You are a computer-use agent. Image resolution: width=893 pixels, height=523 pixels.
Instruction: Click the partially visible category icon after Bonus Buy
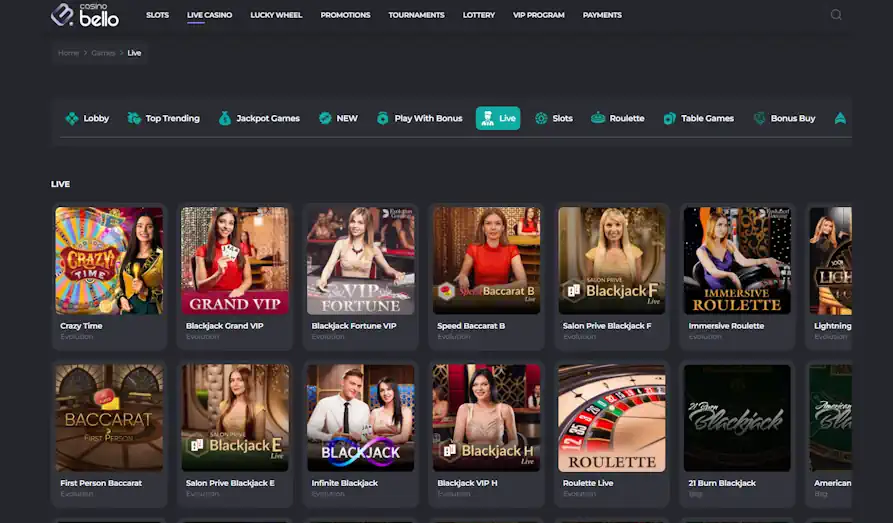pyautogui.click(x=840, y=119)
